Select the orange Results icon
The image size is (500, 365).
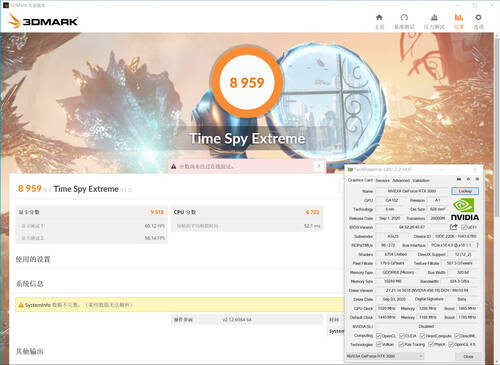click(x=459, y=18)
